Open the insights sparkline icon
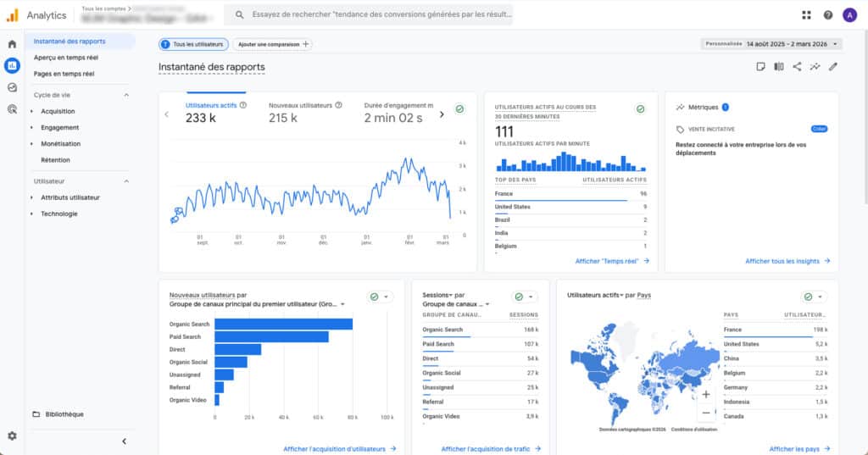 815,66
